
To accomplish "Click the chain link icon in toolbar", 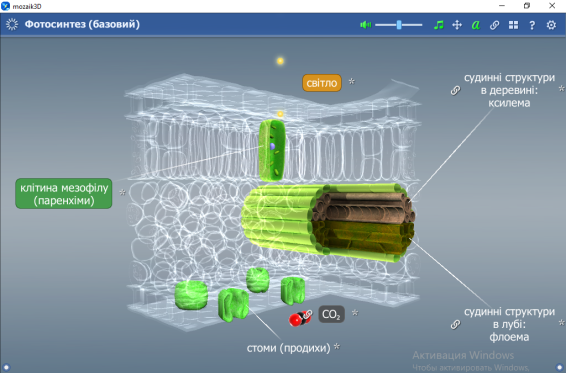I will 495,25.
